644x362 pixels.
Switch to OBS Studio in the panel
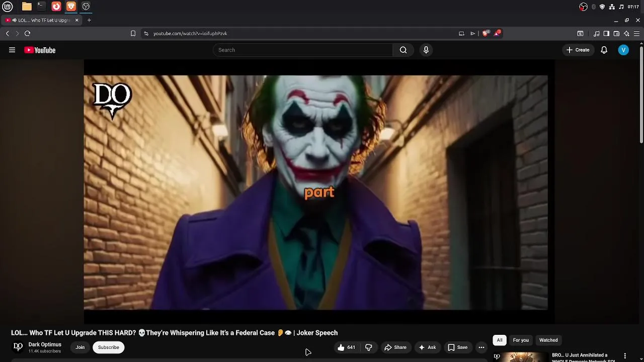coord(86,7)
